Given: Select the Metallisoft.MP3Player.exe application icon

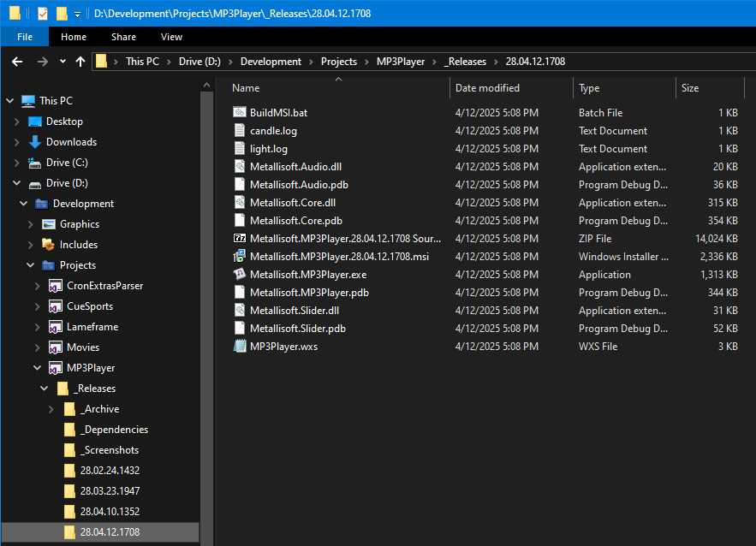Looking at the screenshot, I should (240, 275).
